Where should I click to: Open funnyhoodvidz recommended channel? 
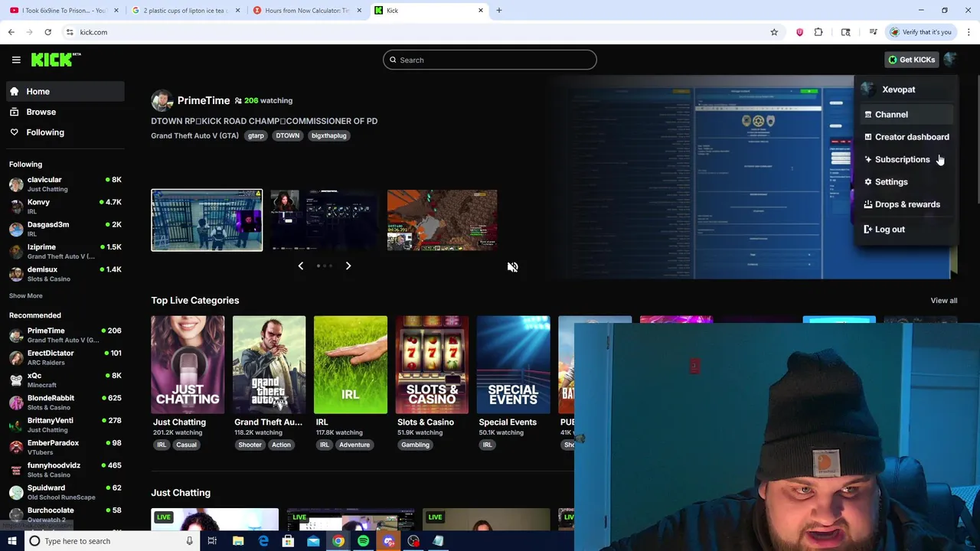pyautogui.click(x=65, y=470)
